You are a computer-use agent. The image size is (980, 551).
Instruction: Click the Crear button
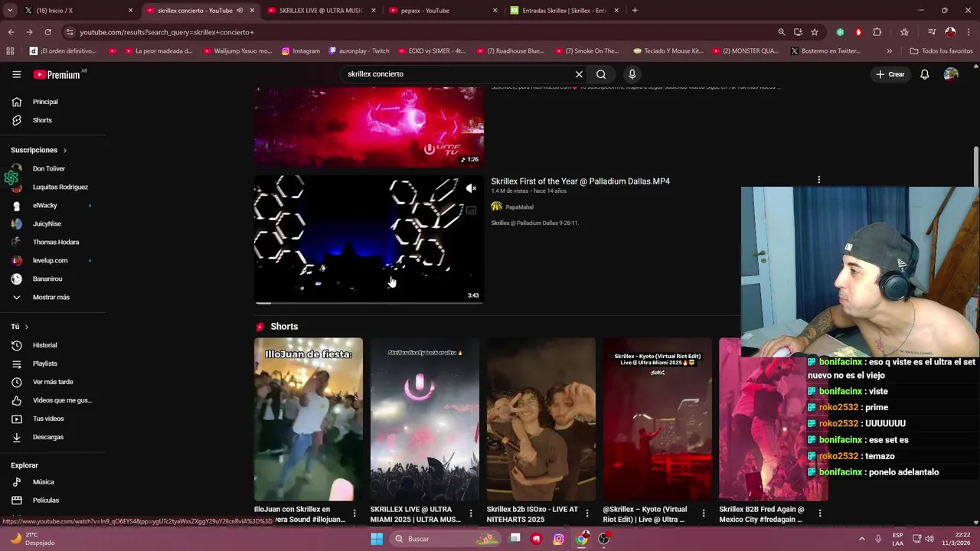tap(890, 74)
